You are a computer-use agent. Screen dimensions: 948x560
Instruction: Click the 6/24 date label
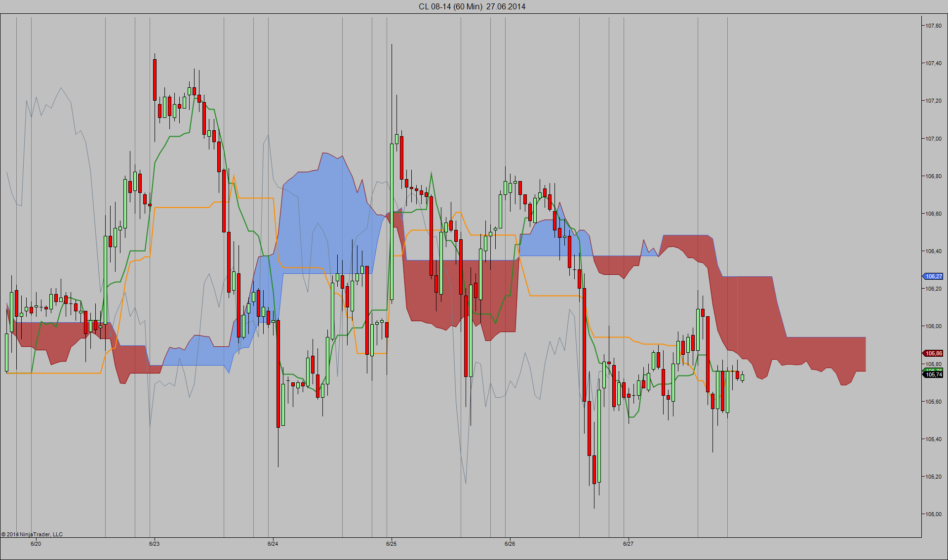(273, 544)
